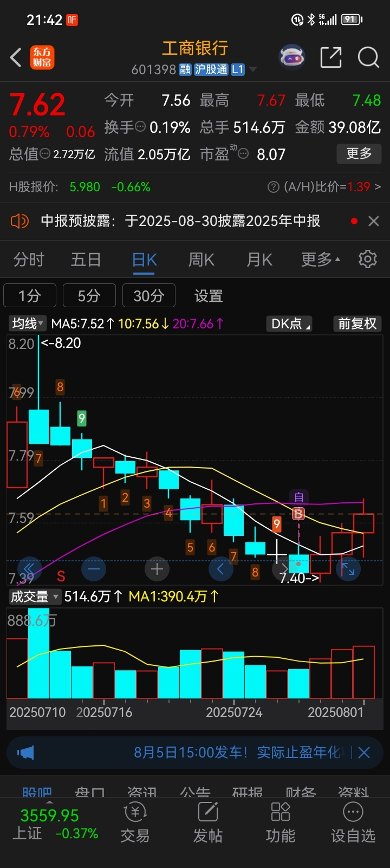This screenshot has height=868, width=390.
Task: Open the 功能 functions icon
Action: coord(280,822)
